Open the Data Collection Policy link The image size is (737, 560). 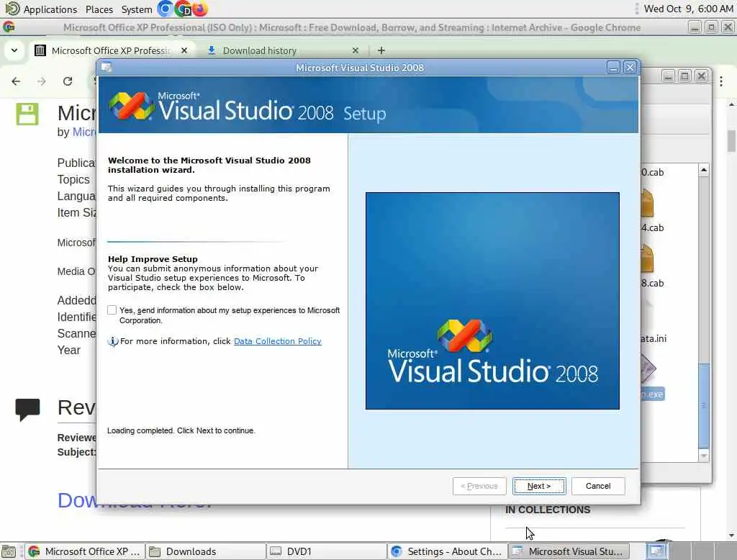coord(277,341)
